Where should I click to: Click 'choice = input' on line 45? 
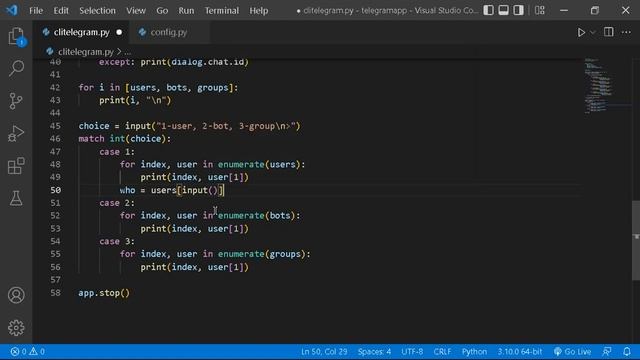(x=115, y=126)
